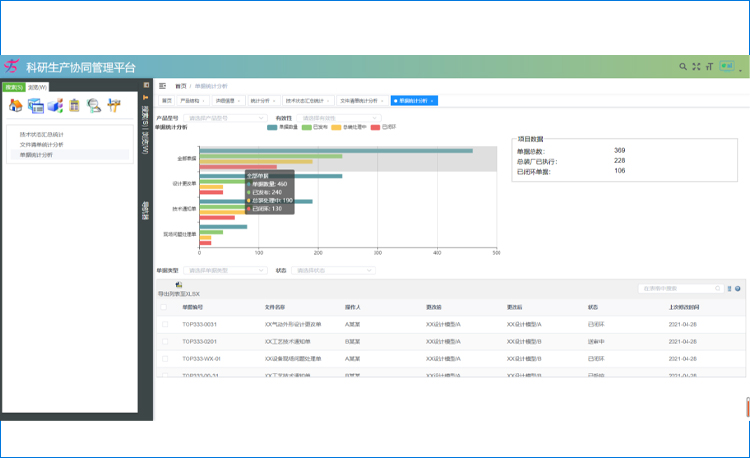Sort by the 单据编号 column header
Screen dimensions: 750x458
click(x=192, y=307)
